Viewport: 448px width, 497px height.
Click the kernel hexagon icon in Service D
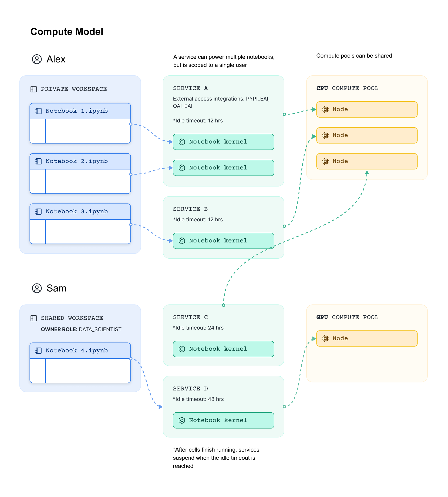point(182,420)
